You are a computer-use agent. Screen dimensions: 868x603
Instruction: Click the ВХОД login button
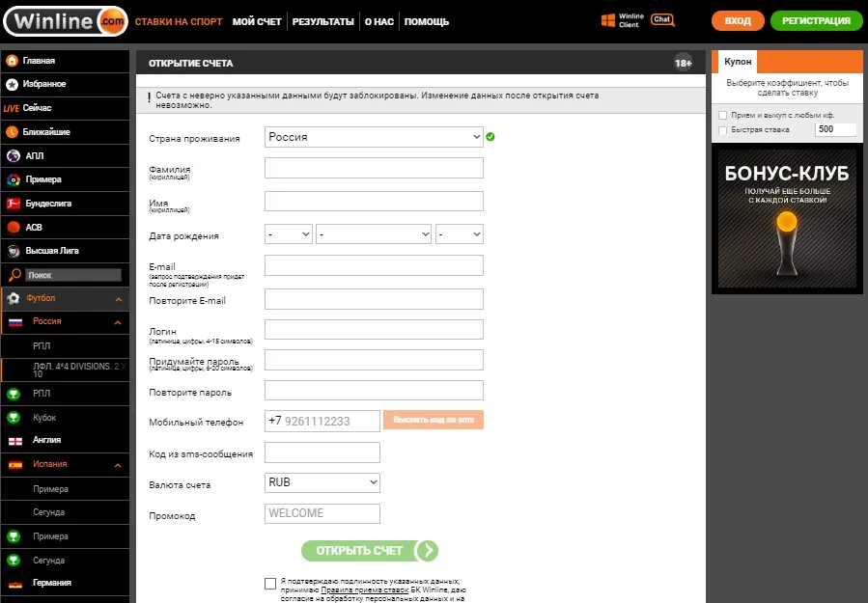(738, 21)
